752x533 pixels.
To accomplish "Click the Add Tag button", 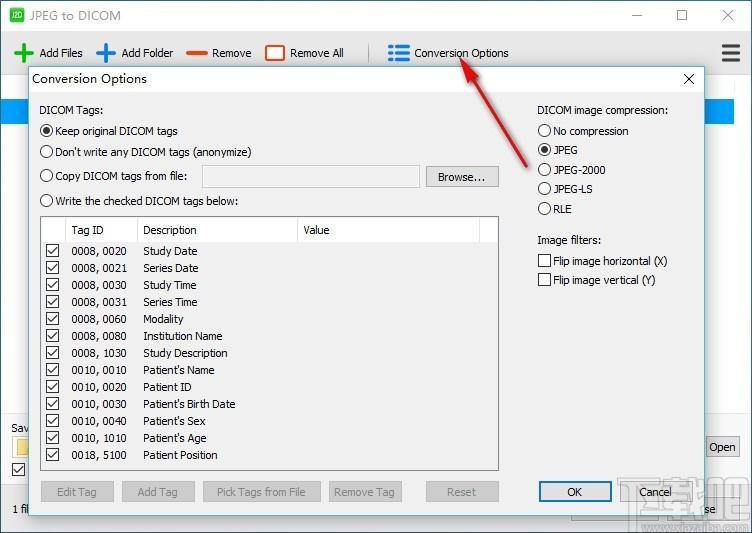I will click(158, 492).
